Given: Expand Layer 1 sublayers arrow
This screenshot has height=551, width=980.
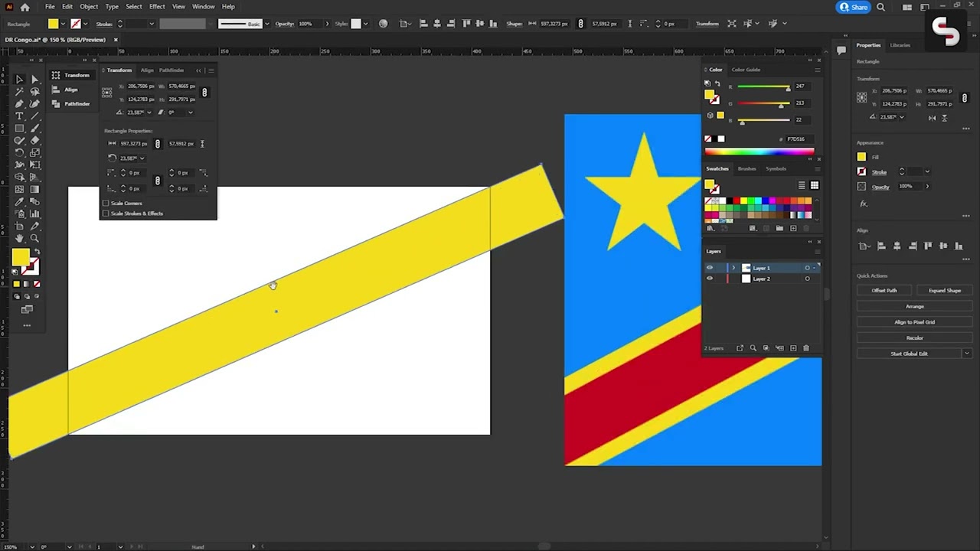Looking at the screenshot, I should click(733, 268).
